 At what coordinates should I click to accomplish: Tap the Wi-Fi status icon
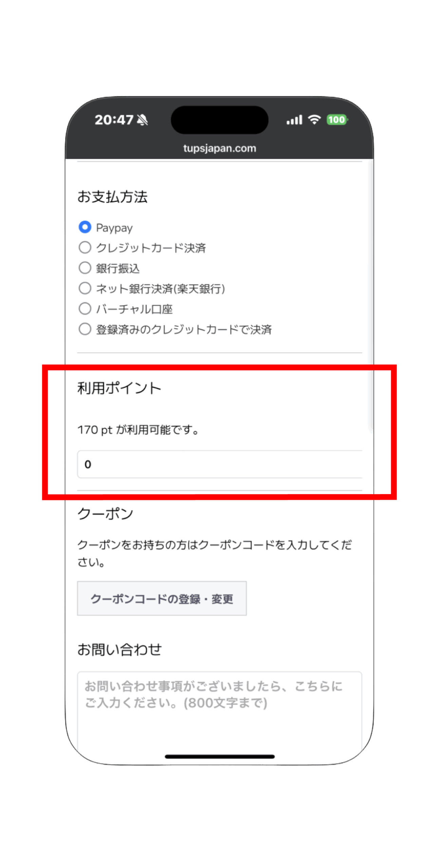click(x=314, y=119)
